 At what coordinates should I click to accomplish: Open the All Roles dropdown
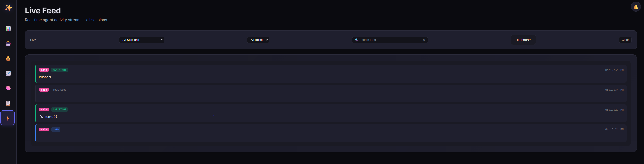pos(258,40)
